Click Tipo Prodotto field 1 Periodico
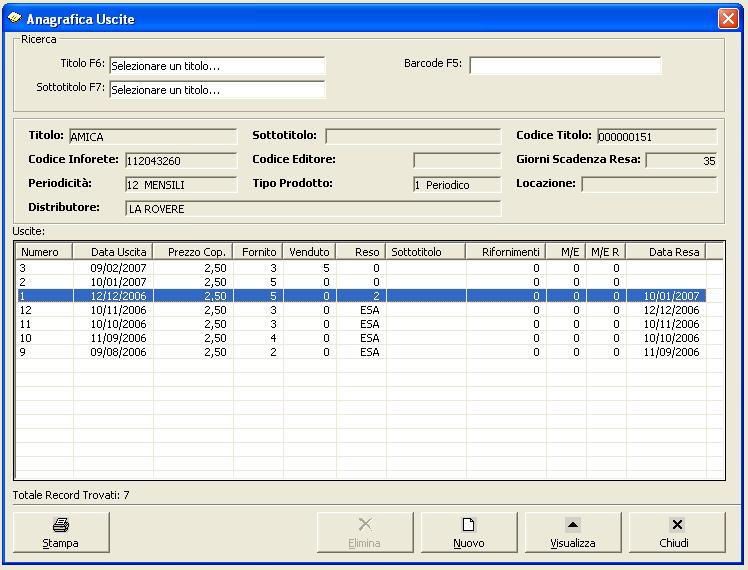748x570 pixels. [x=457, y=185]
